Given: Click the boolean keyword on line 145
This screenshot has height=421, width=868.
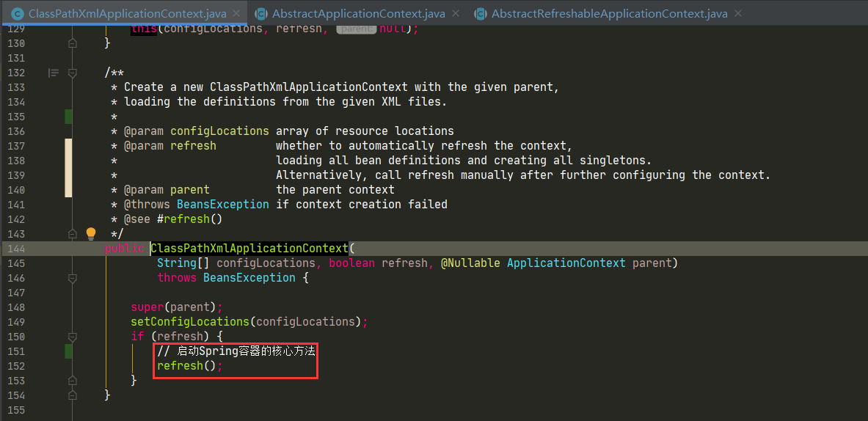Looking at the screenshot, I should pos(352,263).
